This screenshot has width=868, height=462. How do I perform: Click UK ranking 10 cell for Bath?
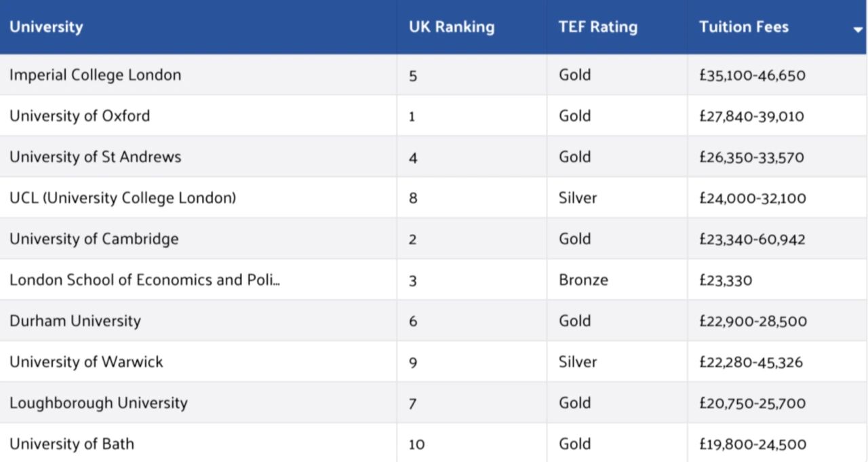click(416, 445)
